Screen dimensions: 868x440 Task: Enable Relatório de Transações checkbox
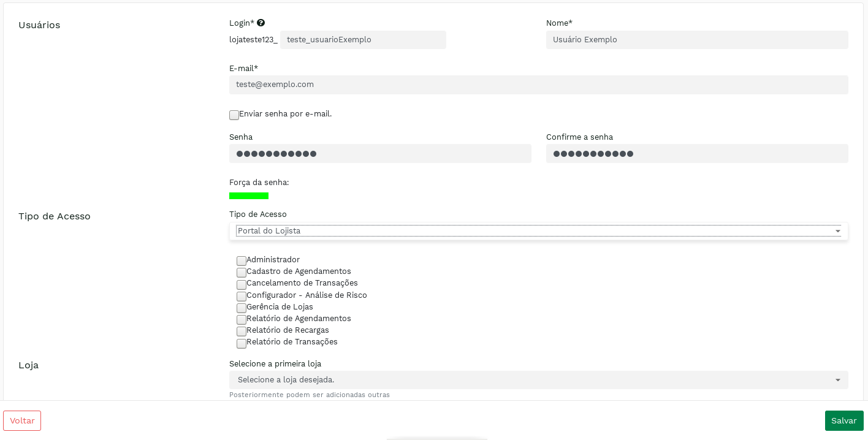[242, 343]
